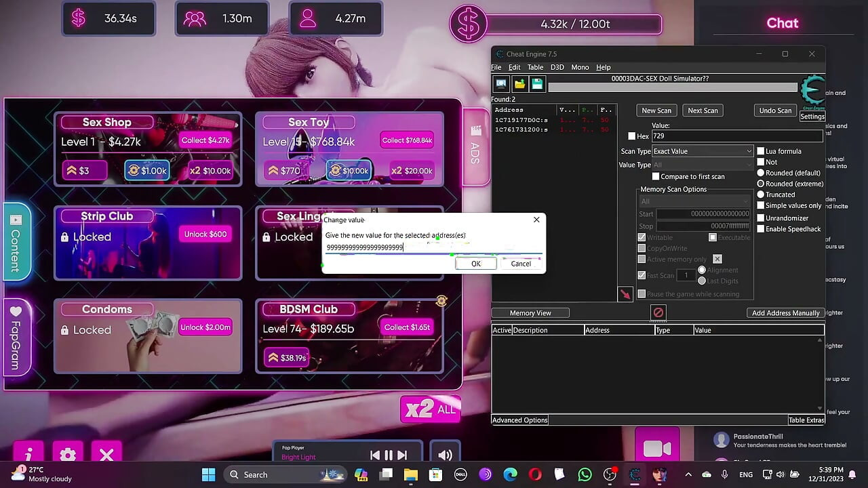Check the Lua formula checkbox
The height and width of the screenshot is (488, 868).
tap(761, 151)
